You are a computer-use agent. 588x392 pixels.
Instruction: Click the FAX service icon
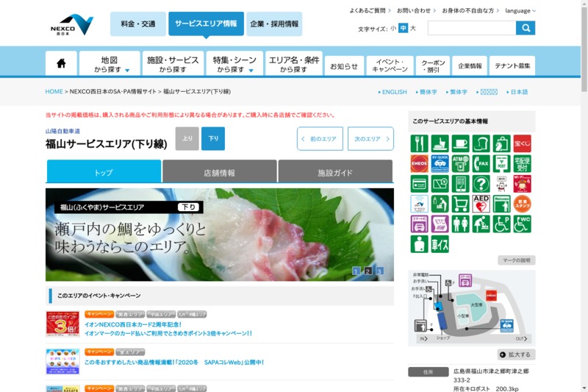point(481,163)
